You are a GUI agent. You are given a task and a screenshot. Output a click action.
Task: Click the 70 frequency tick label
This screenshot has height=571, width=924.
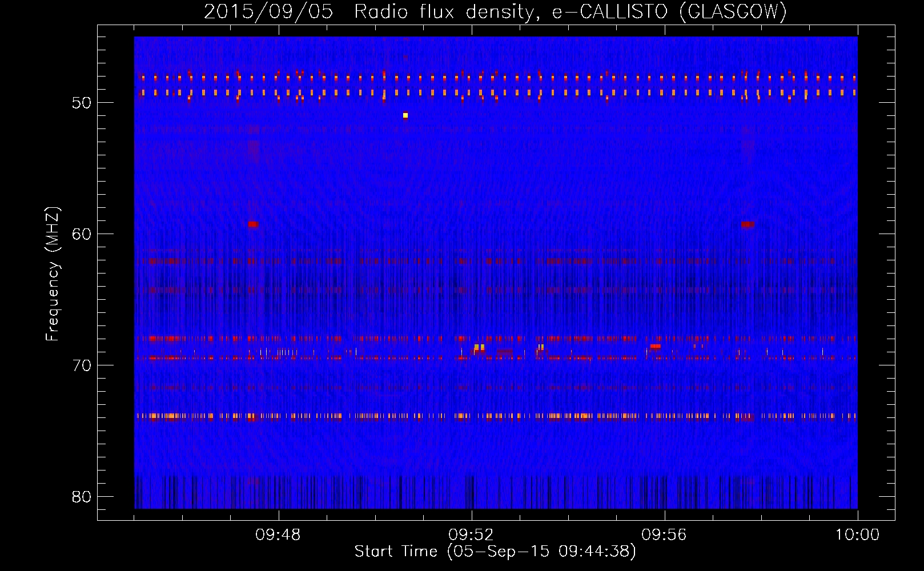[x=81, y=365]
